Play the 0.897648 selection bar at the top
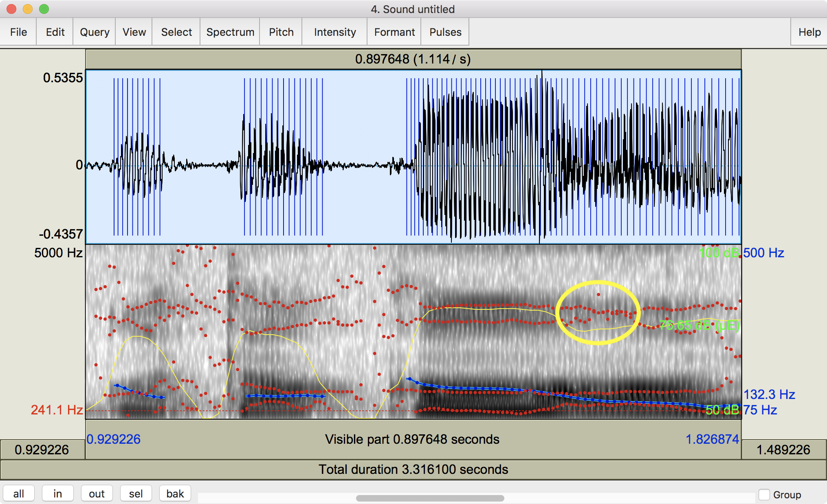 (413, 59)
